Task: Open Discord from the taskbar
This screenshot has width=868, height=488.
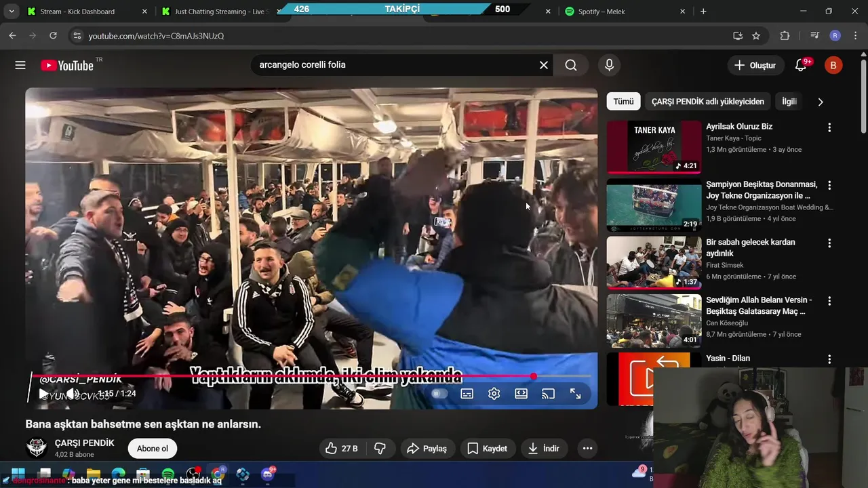Action: [268, 474]
